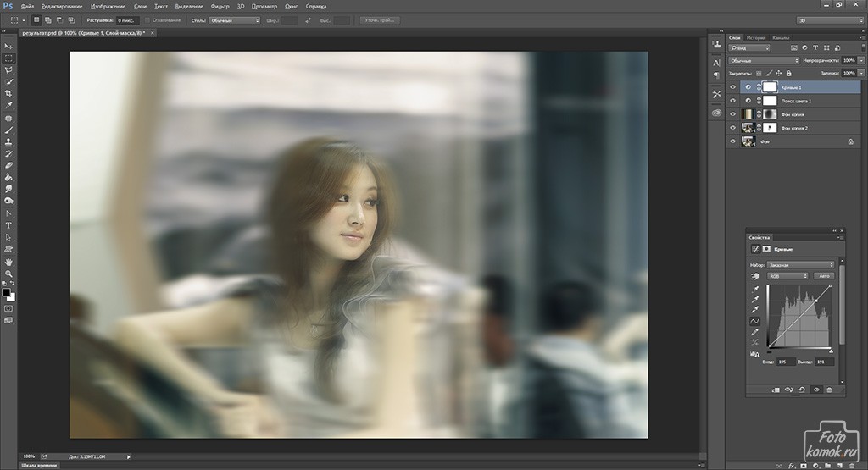Toggle adjustment visibility eye in Properties
Viewport: 868px width, 470px height.
(x=816, y=390)
